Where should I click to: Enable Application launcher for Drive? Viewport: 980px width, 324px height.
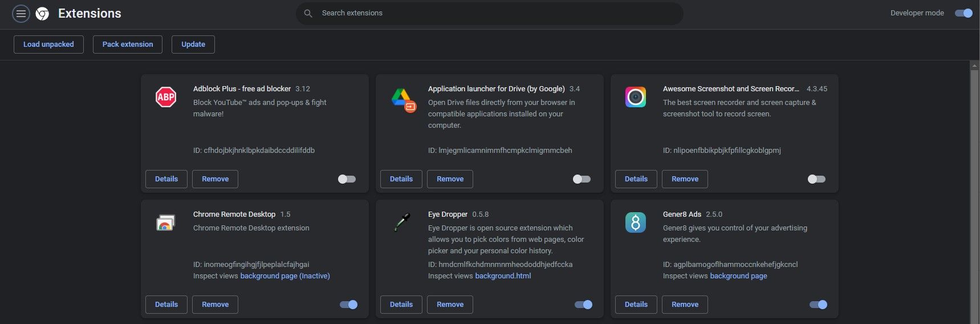[x=582, y=179]
